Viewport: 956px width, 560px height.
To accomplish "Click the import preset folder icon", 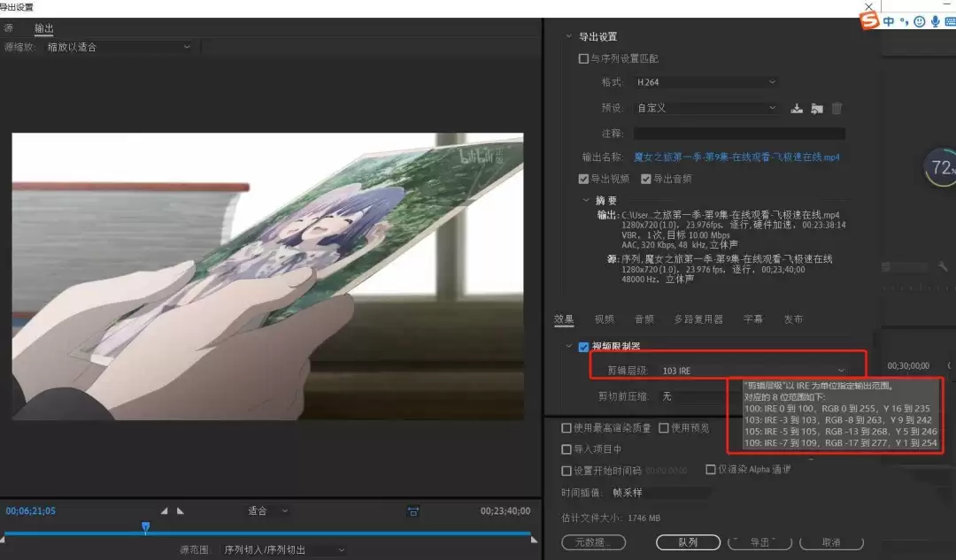I will pos(817,109).
